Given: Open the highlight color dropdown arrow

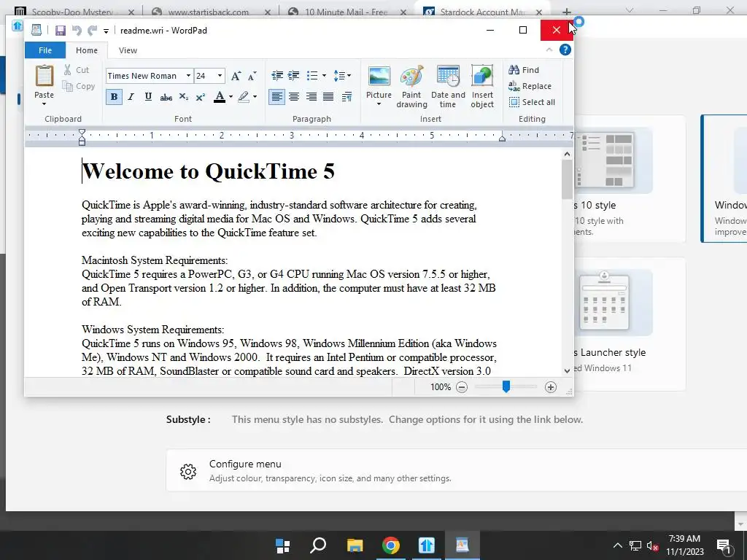Looking at the screenshot, I should pos(255,97).
